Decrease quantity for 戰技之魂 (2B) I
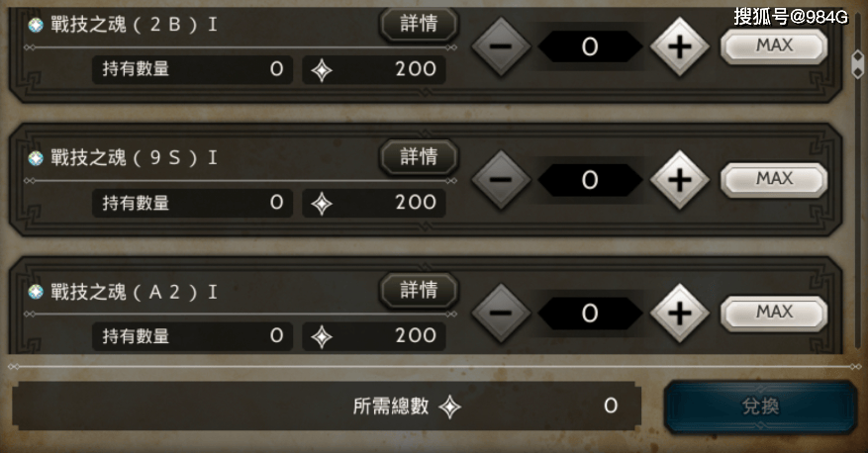The height and width of the screenshot is (453, 868). tap(501, 46)
